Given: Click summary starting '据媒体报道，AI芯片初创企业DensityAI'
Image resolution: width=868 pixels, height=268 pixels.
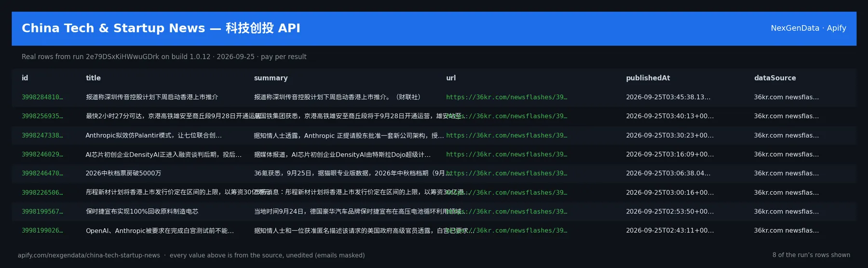Looking at the screenshot, I should click(x=342, y=154).
